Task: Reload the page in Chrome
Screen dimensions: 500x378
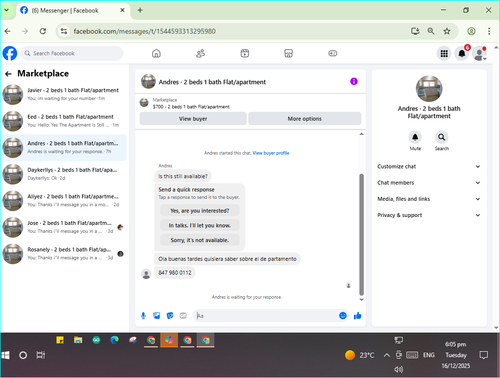Action: [x=43, y=31]
